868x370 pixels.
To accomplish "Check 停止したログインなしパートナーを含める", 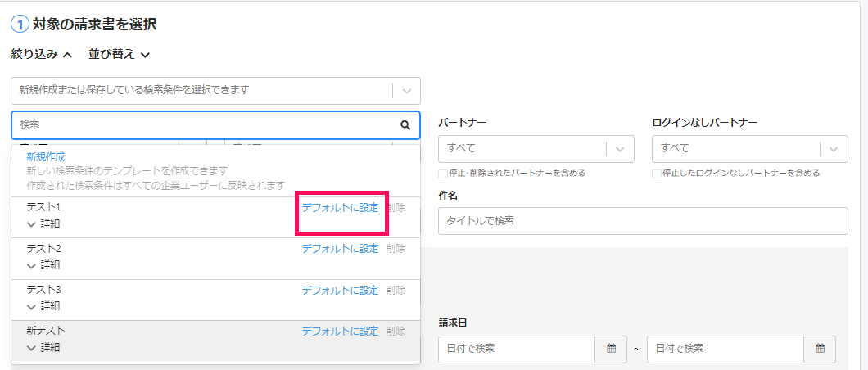I will pos(657,174).
